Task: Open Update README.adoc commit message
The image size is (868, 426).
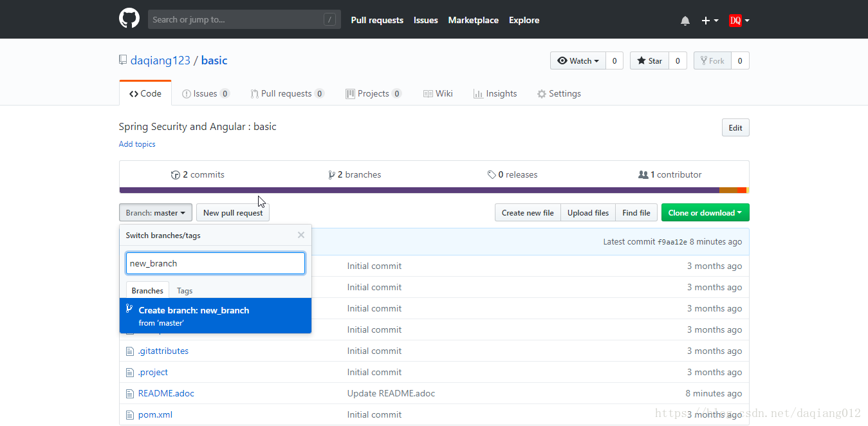Action: [391, 393]
